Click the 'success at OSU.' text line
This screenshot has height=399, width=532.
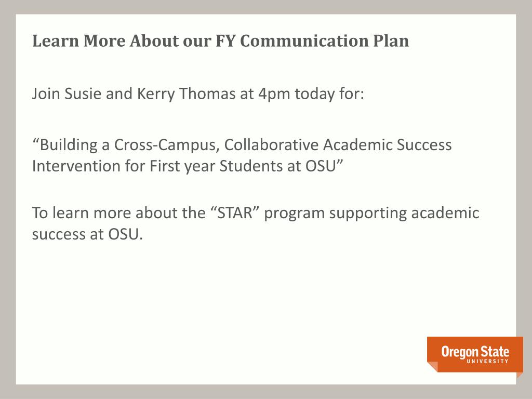(x=87, y=234)
